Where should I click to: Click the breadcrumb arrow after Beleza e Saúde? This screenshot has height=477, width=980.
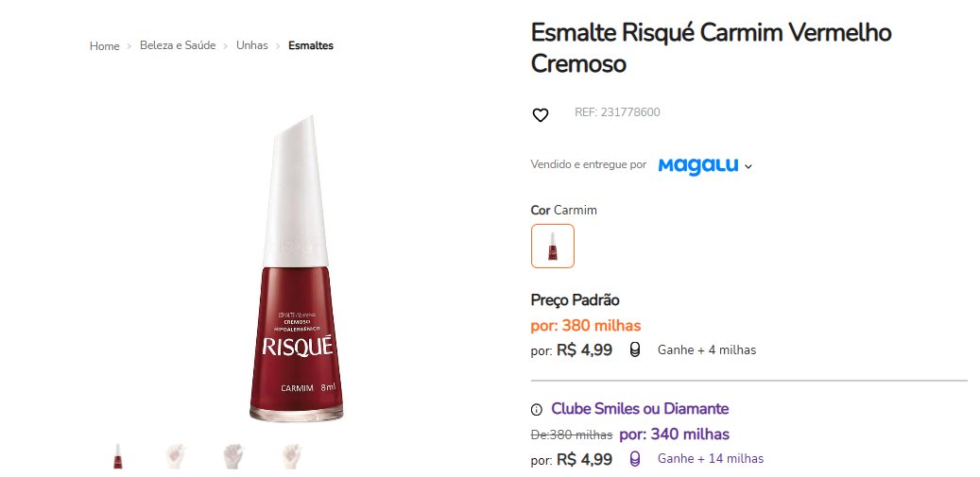click(226, 46)
